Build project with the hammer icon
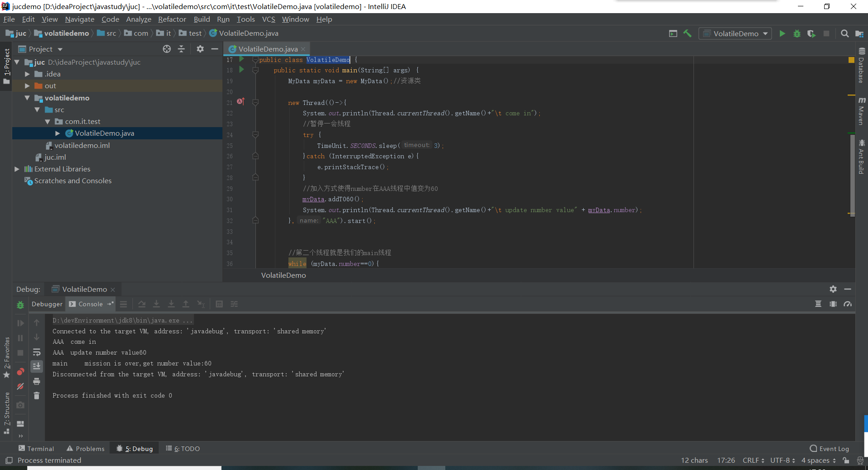This screenshot has width=868, height=470. point(687,33)
